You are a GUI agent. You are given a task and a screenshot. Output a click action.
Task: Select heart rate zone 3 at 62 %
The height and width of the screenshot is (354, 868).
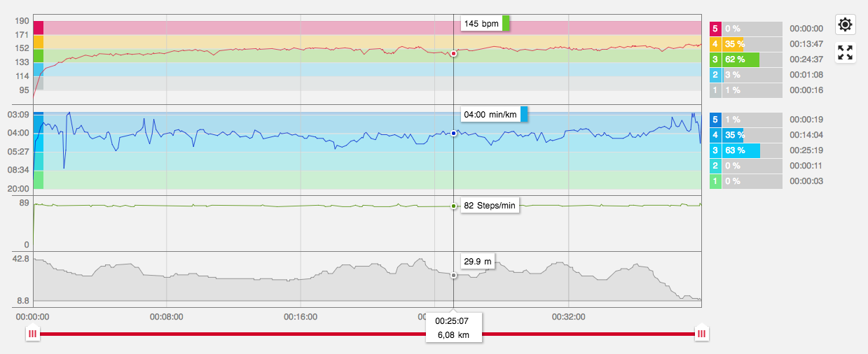[745, 59]
